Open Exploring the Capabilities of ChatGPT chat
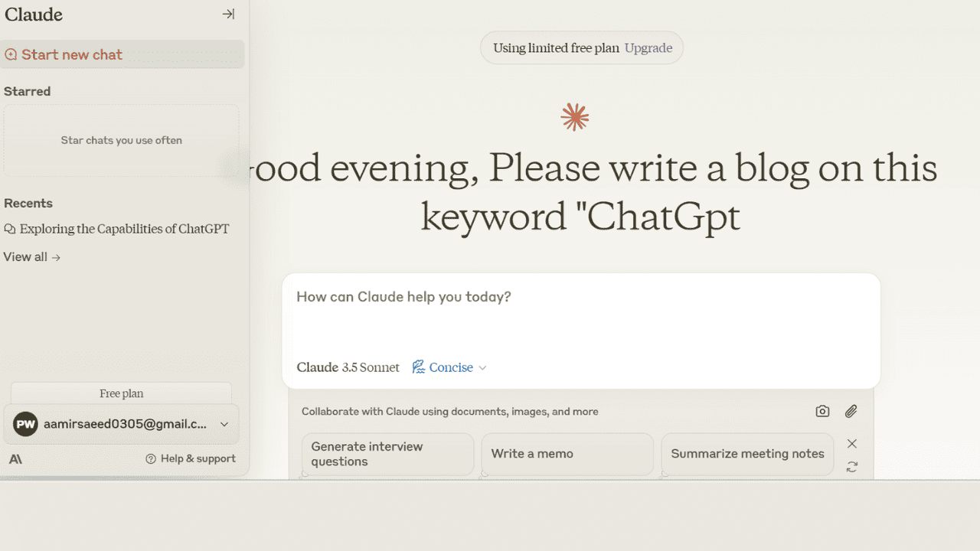The width and height of the screenshot is (980, 551). (x=116, y=229)
